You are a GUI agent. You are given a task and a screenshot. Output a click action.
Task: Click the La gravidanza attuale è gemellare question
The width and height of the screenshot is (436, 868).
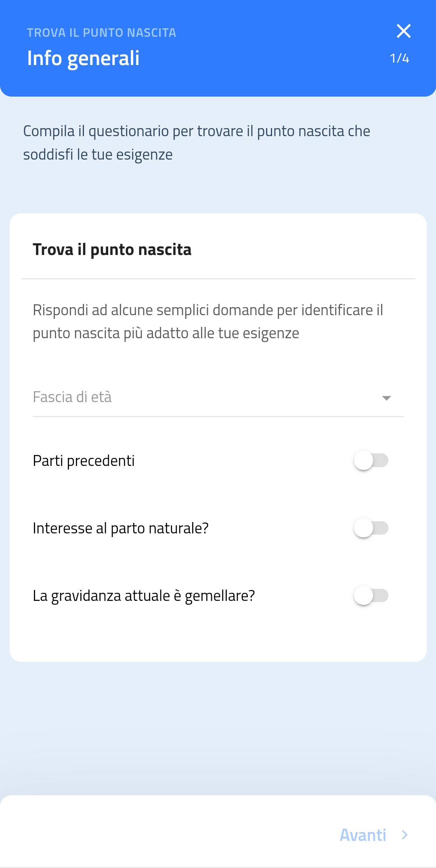[x=144, y=596]
